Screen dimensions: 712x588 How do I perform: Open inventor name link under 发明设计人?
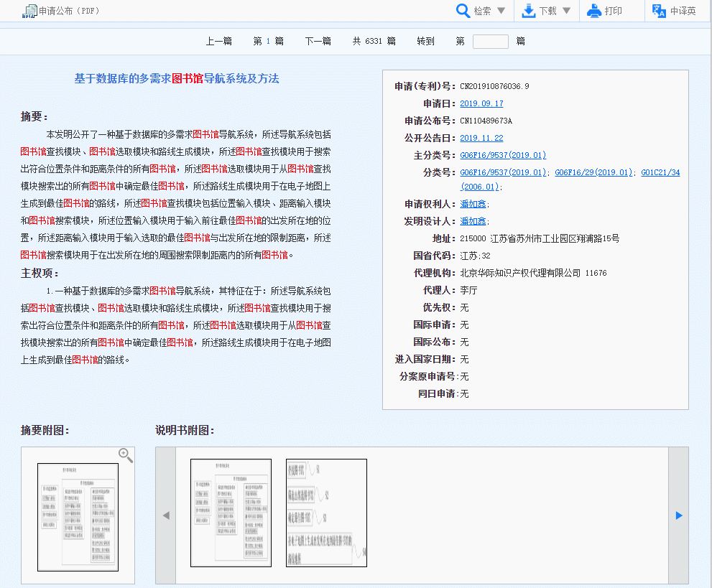473,221
